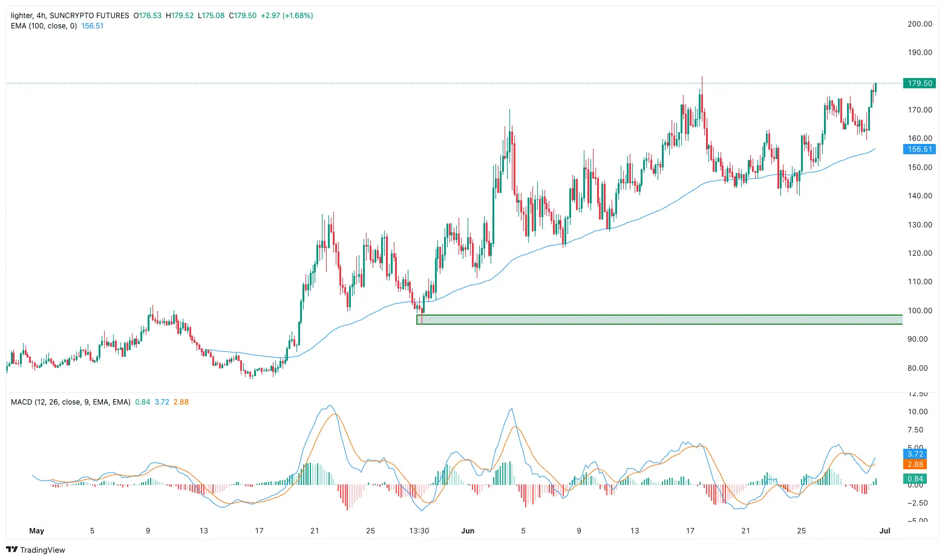
Task: Click the high price value H179.52
Action: [180, 16]
